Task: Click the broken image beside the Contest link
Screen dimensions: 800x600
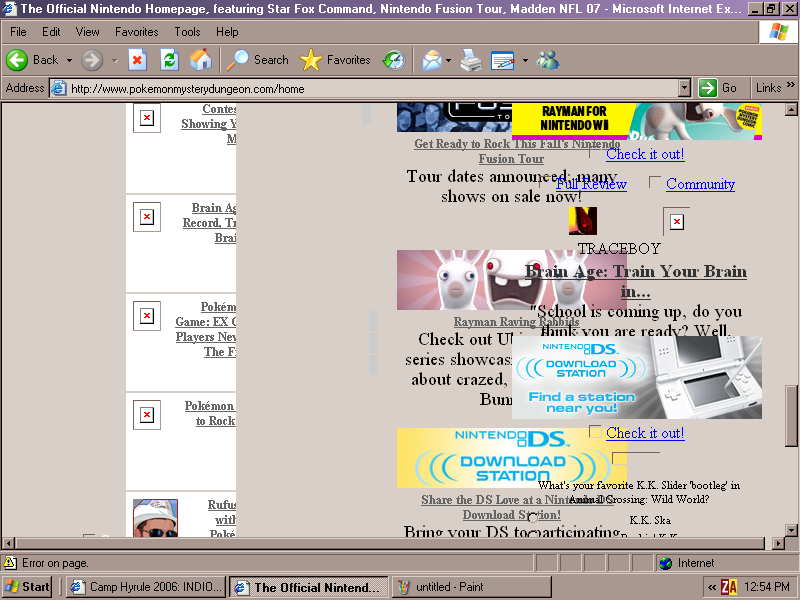Action: tap(147, 118)
